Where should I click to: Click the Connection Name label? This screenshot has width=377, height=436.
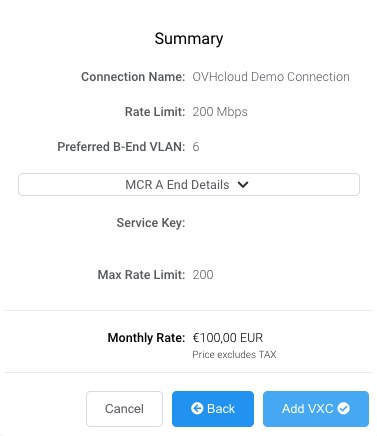point(133,77)
